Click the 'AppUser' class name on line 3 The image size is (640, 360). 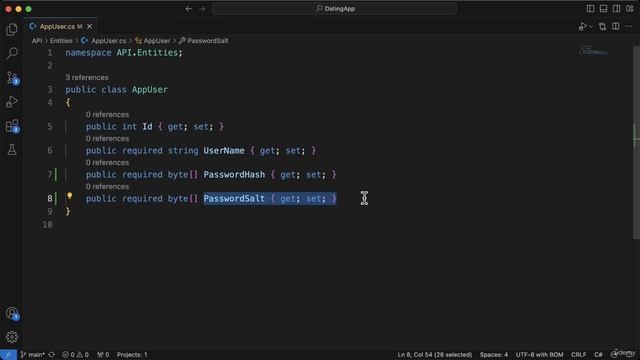click(x=150, y=90)
